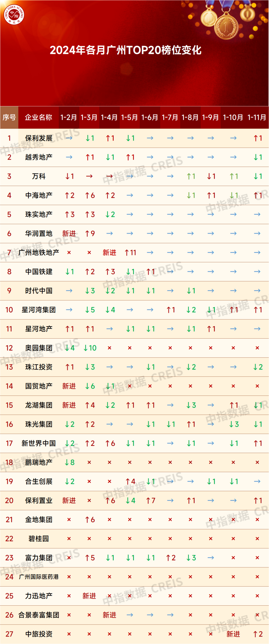This screenshot has width=269, height=644.
Task: Select company name 富力集团
Action: point(39,558)
